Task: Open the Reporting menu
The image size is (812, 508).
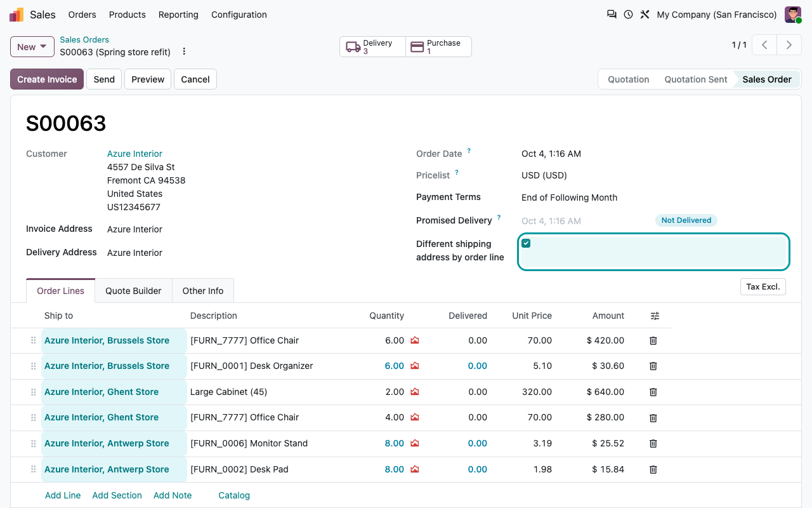Action: coord(178,15)
